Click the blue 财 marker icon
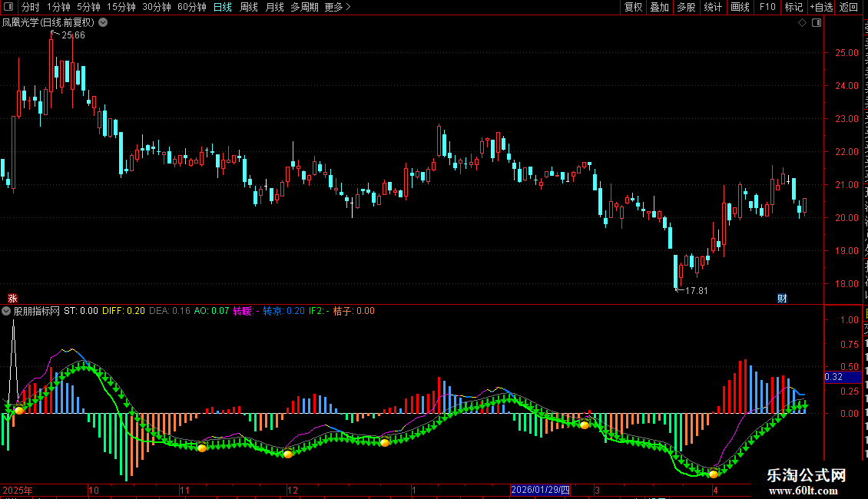Image resolution: width=868 pixels, height=499 pixels. click(x=782, y=298)
